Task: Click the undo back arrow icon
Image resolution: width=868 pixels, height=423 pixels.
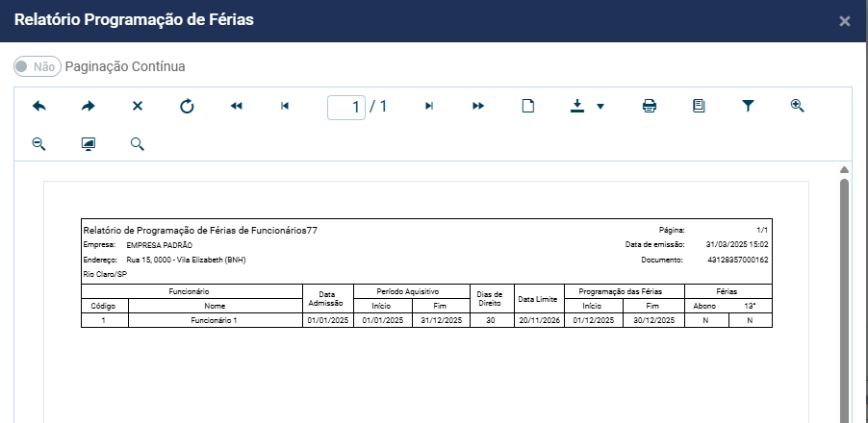Action: point(39,107)
